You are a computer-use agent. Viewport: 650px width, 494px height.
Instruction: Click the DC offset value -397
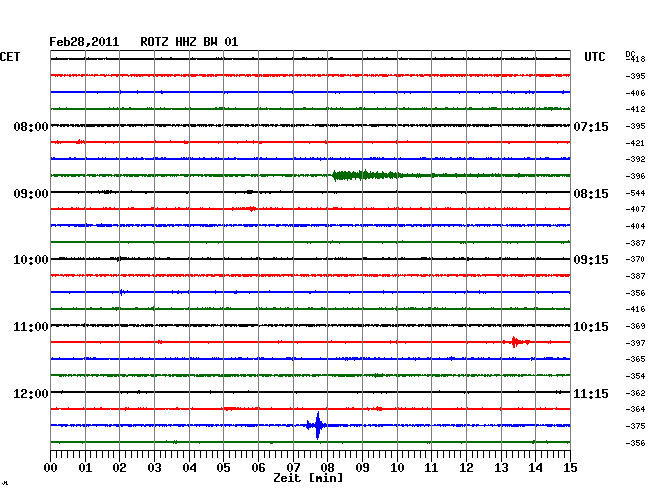(635, 343)
